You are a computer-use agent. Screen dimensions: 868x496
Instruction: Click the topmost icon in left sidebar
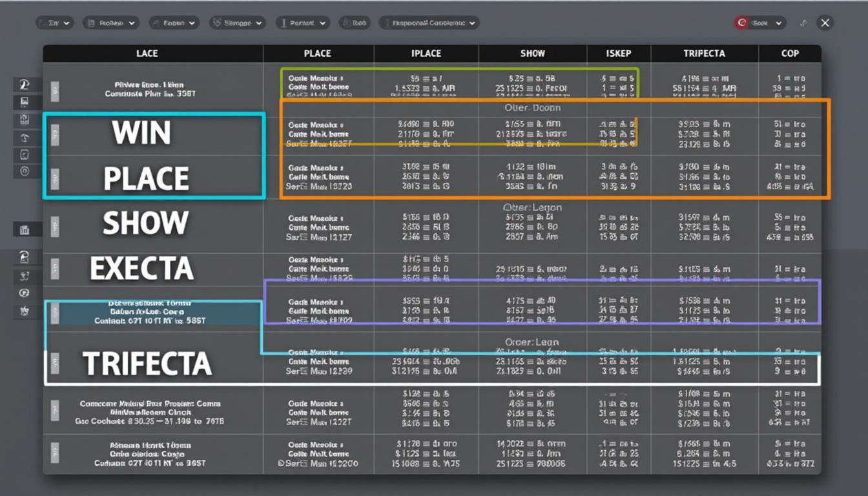24,85
